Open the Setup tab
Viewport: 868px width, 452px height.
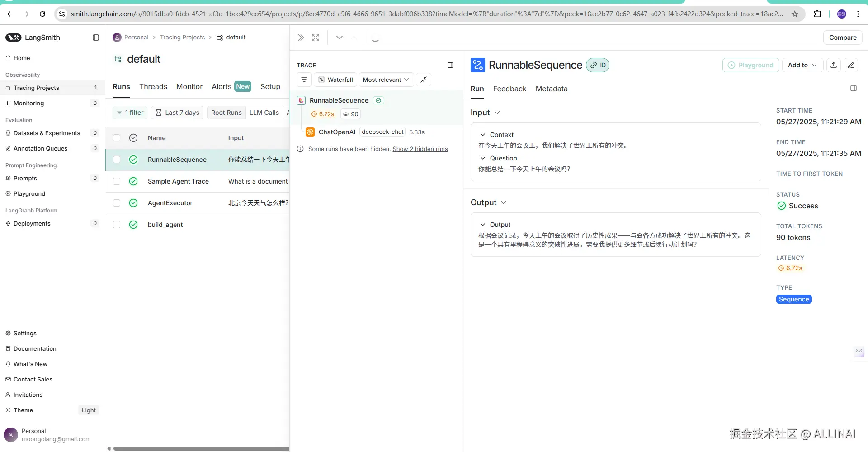click(x=270, y=86)
